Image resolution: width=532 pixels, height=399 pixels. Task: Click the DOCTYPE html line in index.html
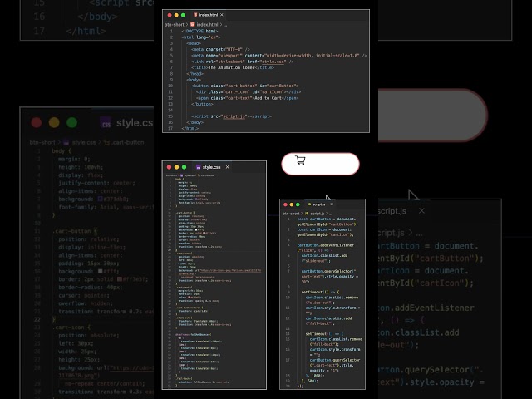tap(199, 32)
